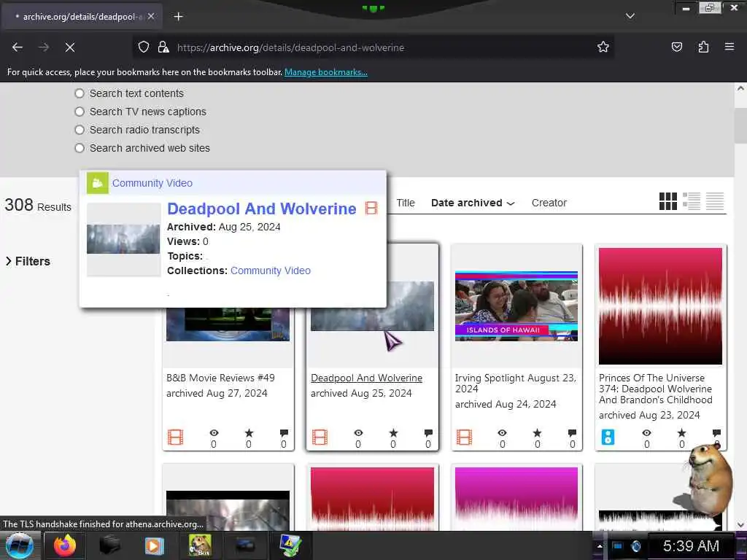Open Community Video link in popup header

[152, 183]
